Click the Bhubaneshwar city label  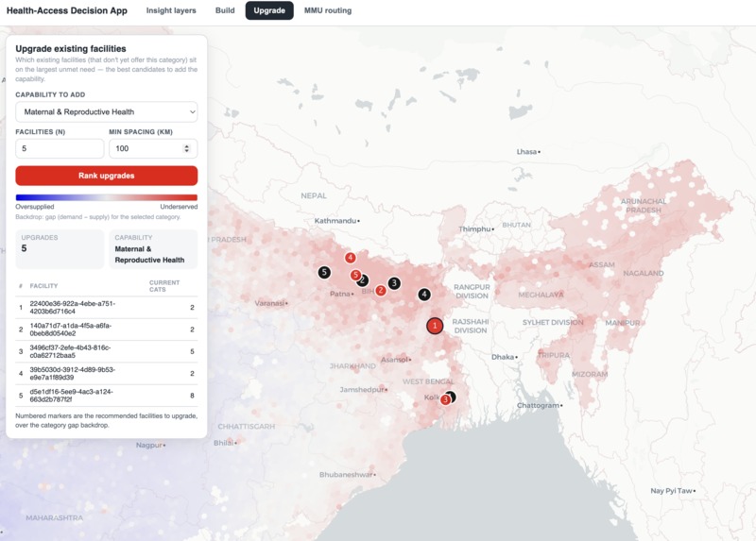click(x=346, y=475)
